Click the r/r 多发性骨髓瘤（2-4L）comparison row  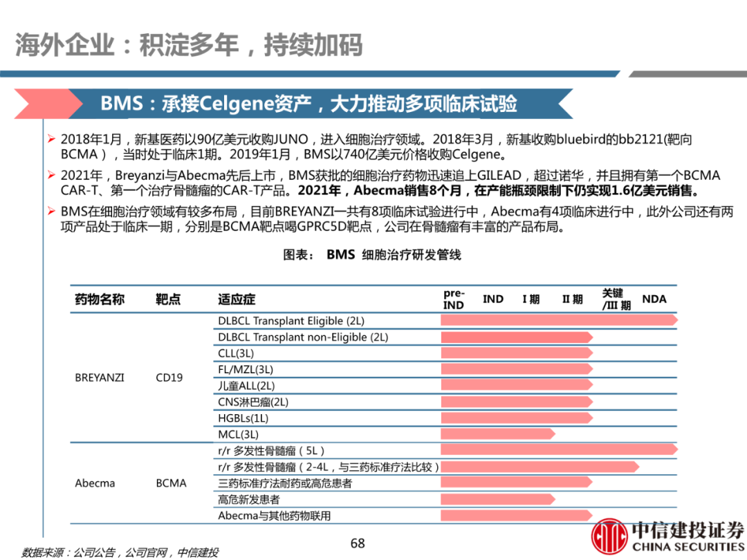pyautogui.click(x=445, y=467)
